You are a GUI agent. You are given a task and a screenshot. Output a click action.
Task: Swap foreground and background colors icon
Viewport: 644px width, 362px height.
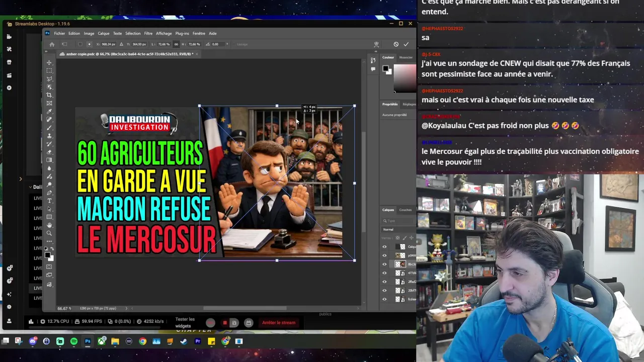pos(52,249)
